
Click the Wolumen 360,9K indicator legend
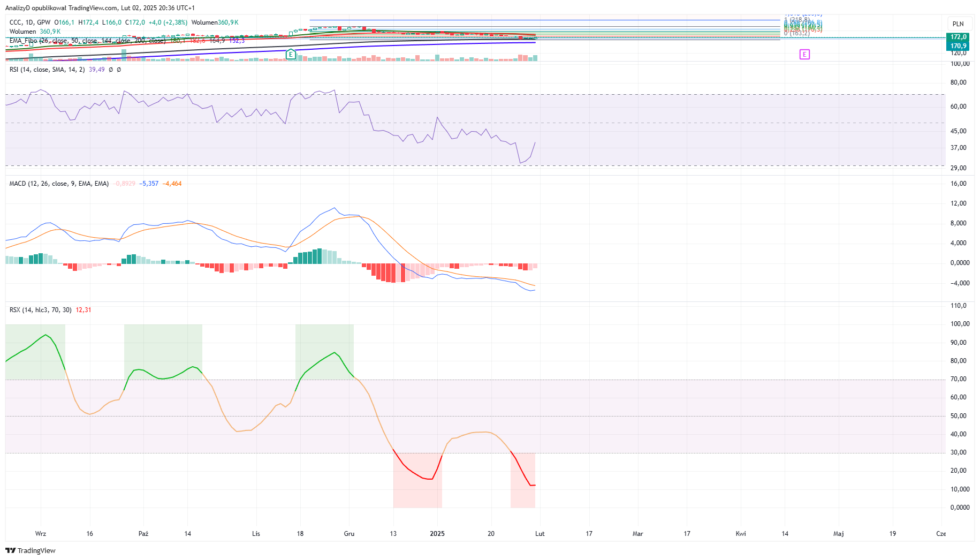coord(35,32)
